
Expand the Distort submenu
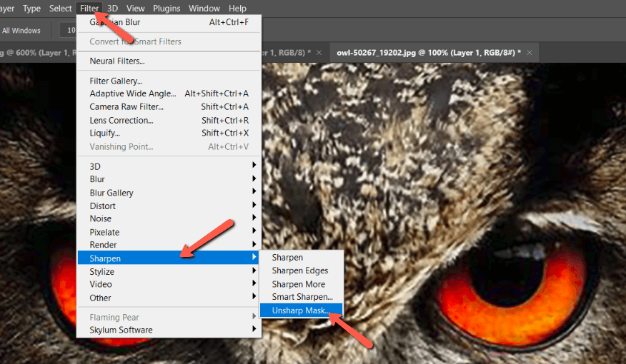pyautogui.click(x=102, y=206)
